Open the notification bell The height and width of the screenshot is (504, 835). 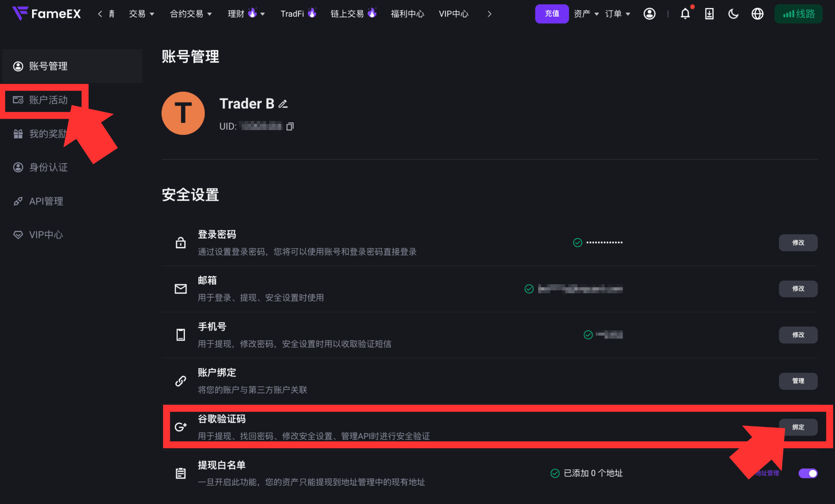tap(685, 14)
